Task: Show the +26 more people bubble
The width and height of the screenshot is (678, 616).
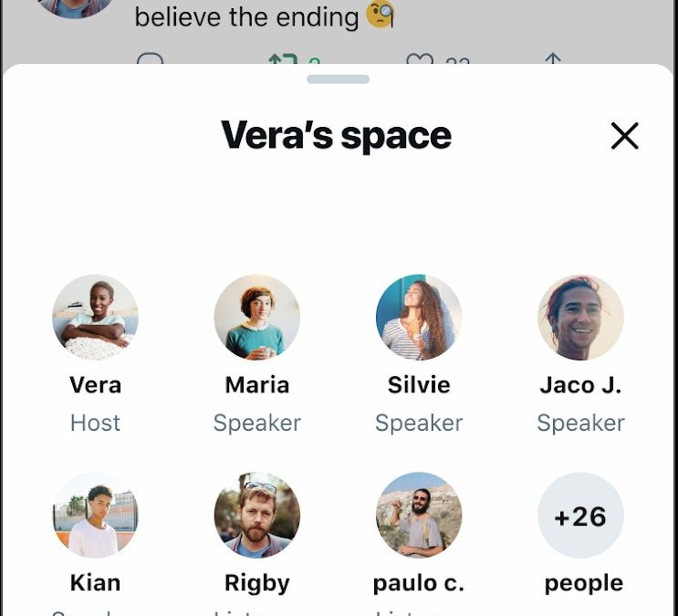Action: pos(580,515)
